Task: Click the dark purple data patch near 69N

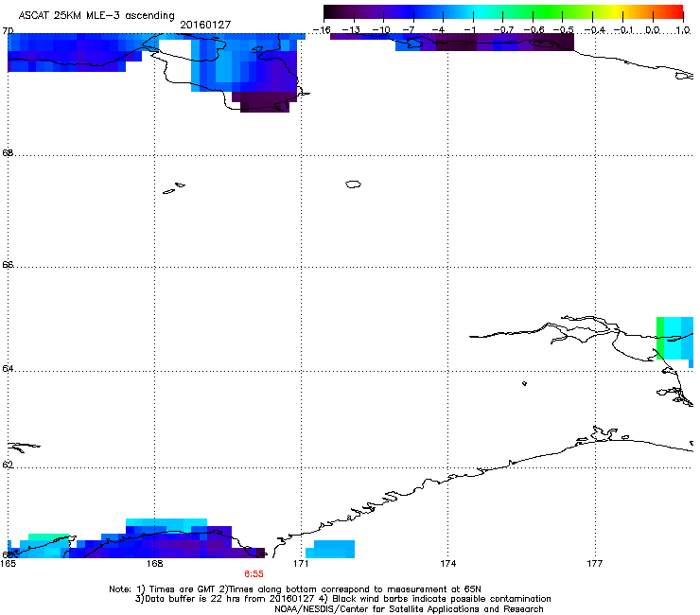Action: (x=264, y=102)
